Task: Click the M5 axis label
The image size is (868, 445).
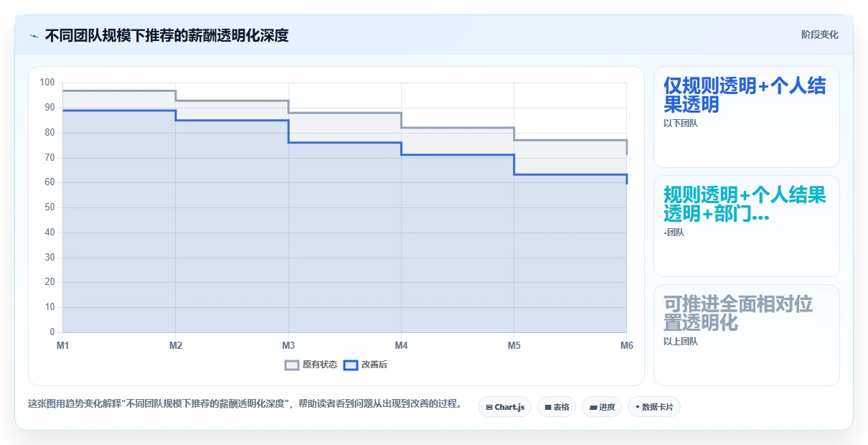Action: click(x=514, y=345)
